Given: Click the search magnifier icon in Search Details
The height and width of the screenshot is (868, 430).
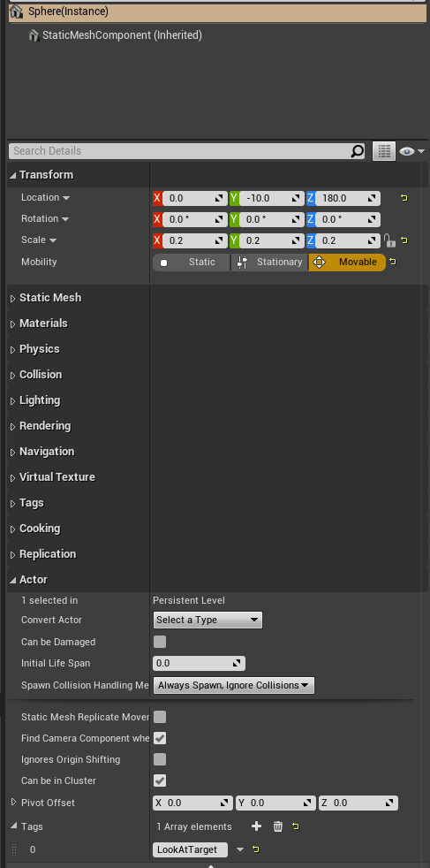Looking at the screenshot, I should point(358,151).
